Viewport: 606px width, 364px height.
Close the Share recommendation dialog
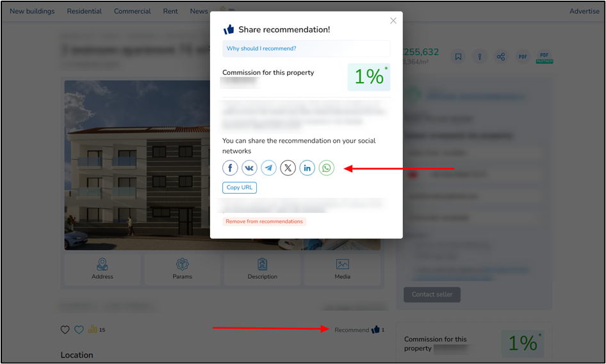coord(393,21)
